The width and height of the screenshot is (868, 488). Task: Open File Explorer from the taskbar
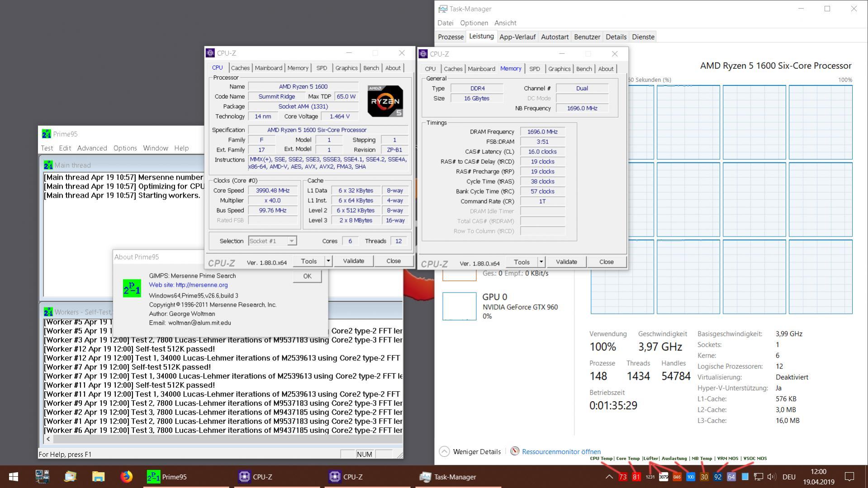tap(98, 477)
